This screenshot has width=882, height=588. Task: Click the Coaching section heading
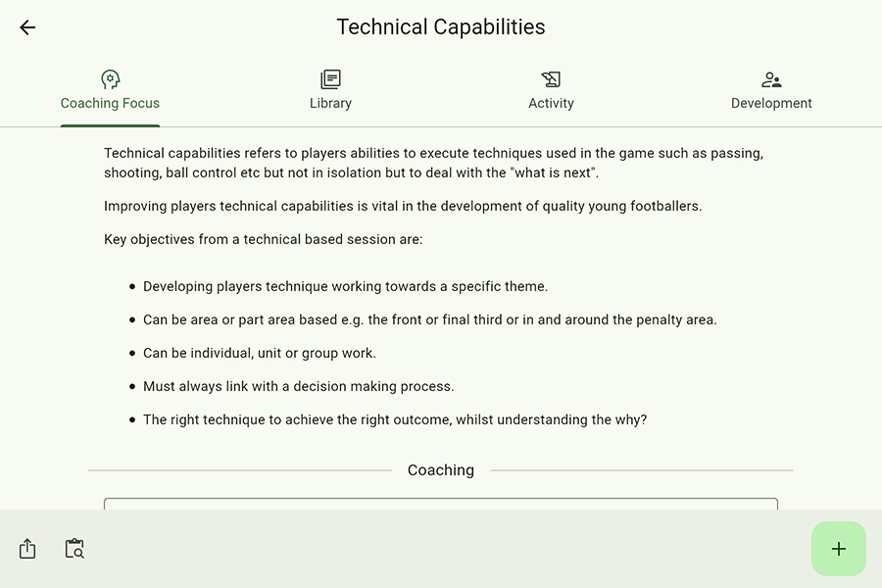[441, 470]
